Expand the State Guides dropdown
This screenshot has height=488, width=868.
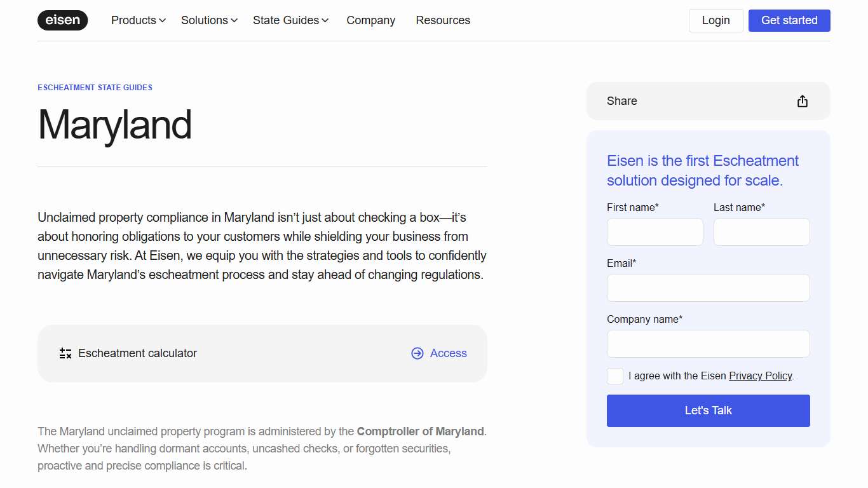pyautogui.click(x=290, y=20)
